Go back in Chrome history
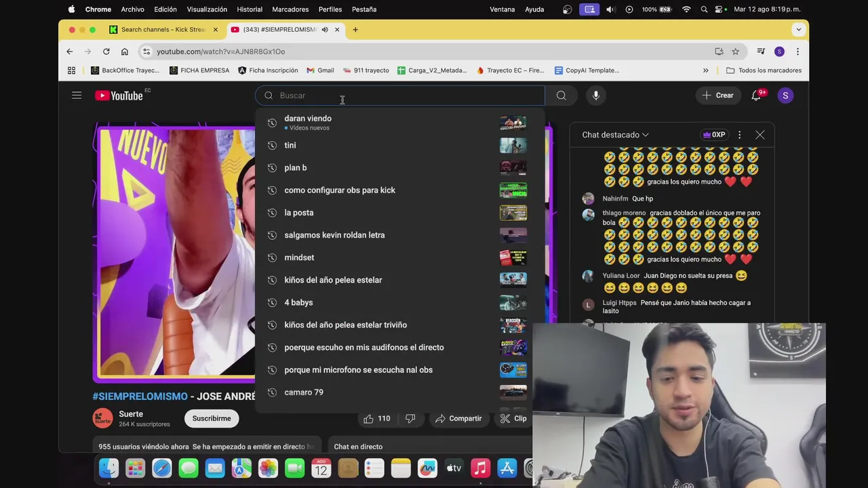Screen dimensions: 868x488 pyautogui.click(x=70, y=52)
